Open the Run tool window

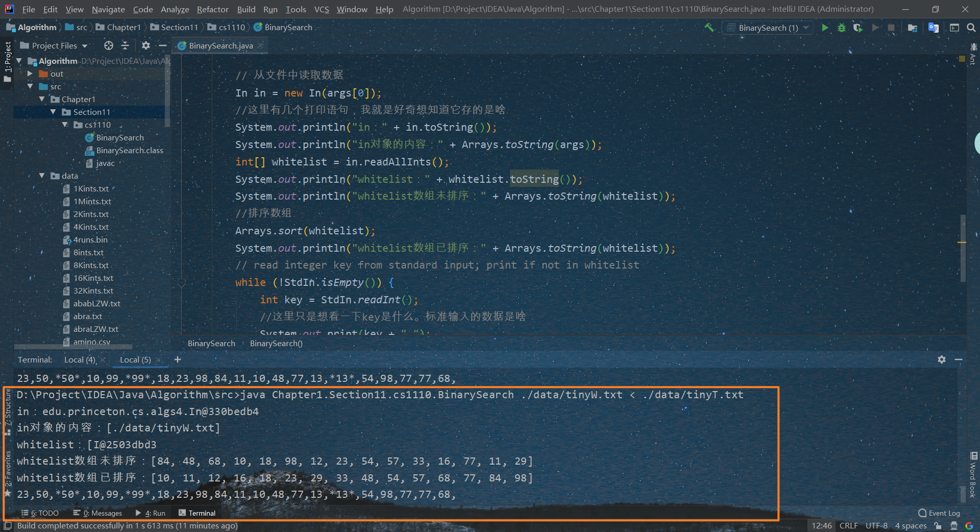coord(151,513)
